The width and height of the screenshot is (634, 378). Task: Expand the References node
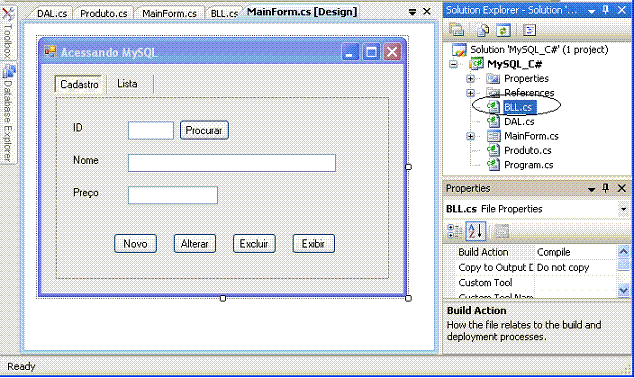click(470, 93)
